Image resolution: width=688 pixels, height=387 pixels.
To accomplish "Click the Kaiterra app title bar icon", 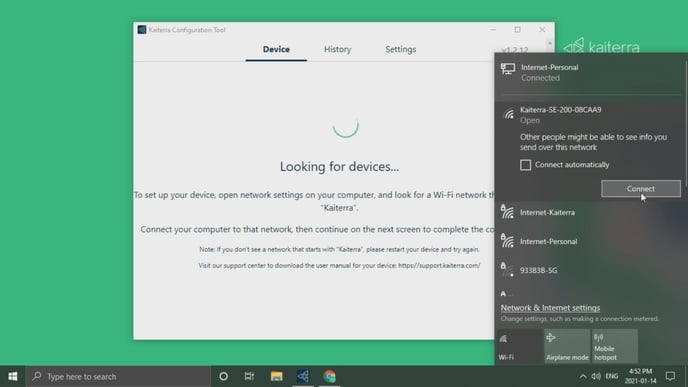I will (142, 30).
